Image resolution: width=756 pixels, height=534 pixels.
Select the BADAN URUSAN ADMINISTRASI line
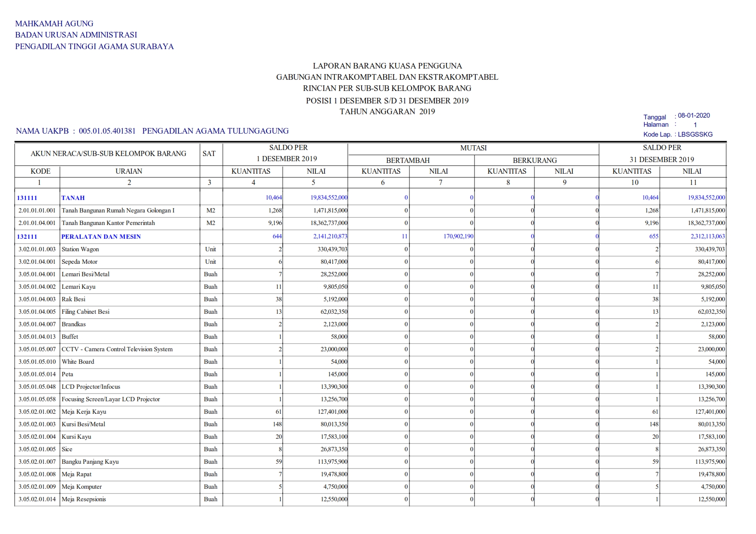click(76, 35)
